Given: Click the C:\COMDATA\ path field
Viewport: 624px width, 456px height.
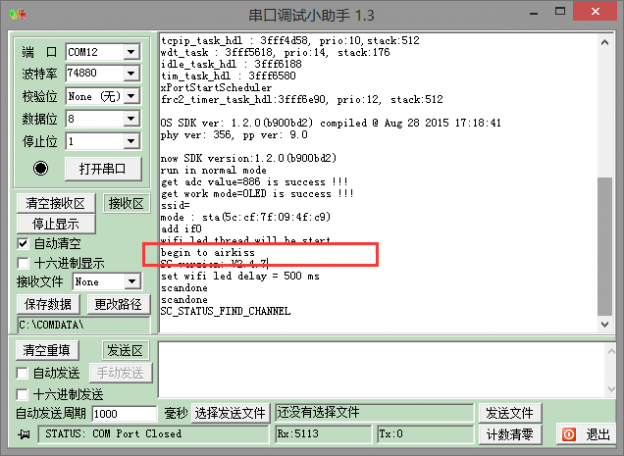Looking at the screenshot, I should click(x=83, y=325).
